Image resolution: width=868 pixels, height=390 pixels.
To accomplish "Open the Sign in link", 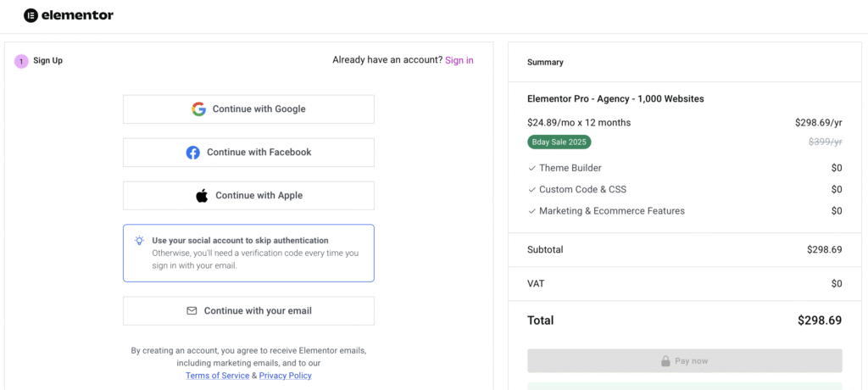I will 459,60.
